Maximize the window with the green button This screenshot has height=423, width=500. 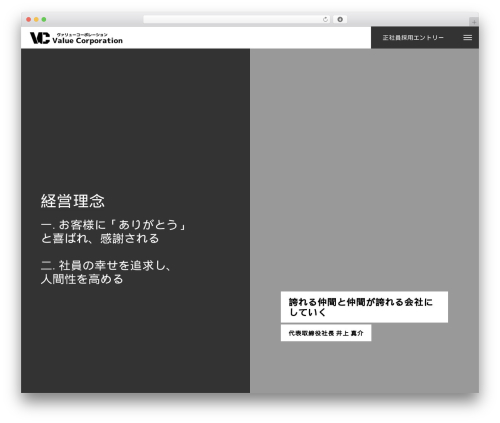pos(44,19)
